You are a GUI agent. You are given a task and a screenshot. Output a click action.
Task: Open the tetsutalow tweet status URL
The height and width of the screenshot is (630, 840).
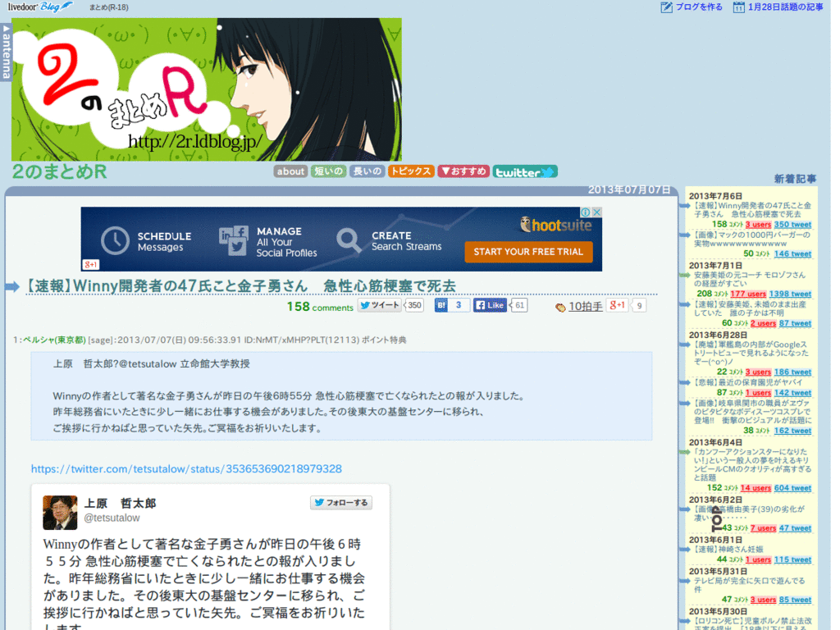coord(186,468)
